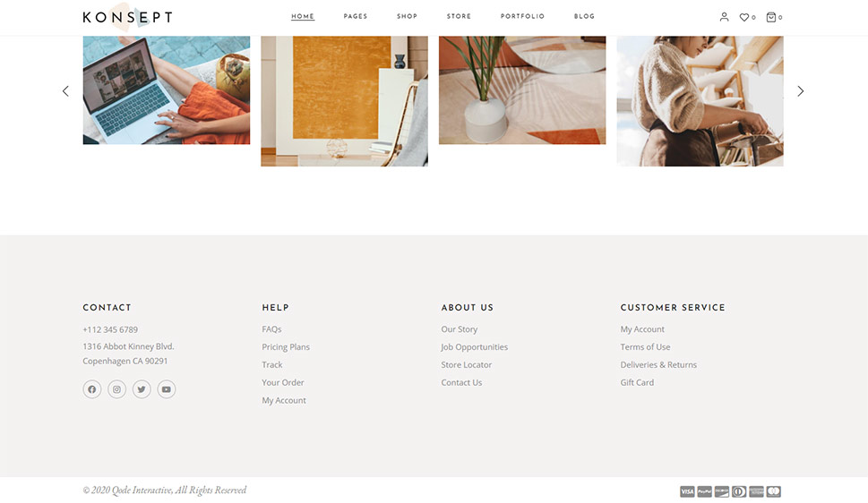Open Deliveries & Returns link
Viewport: 868px width, 503px height.
pyautogui.click(x=658, y=364)
